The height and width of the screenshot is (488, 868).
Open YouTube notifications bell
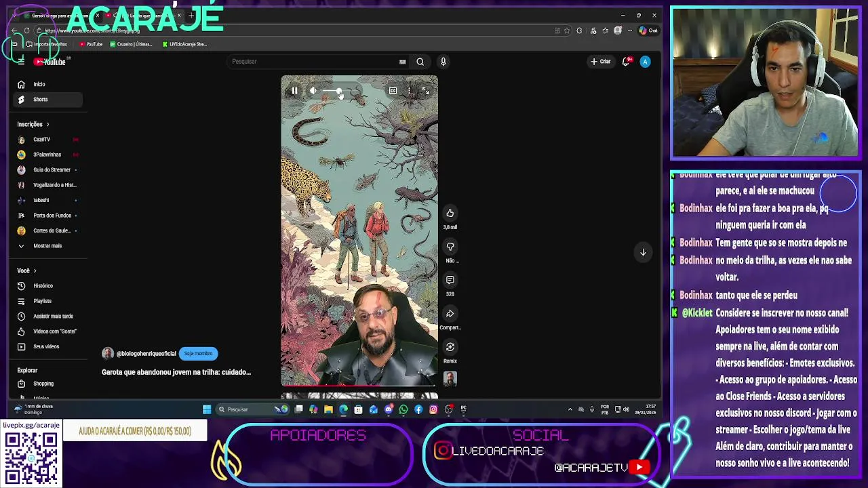627,62
